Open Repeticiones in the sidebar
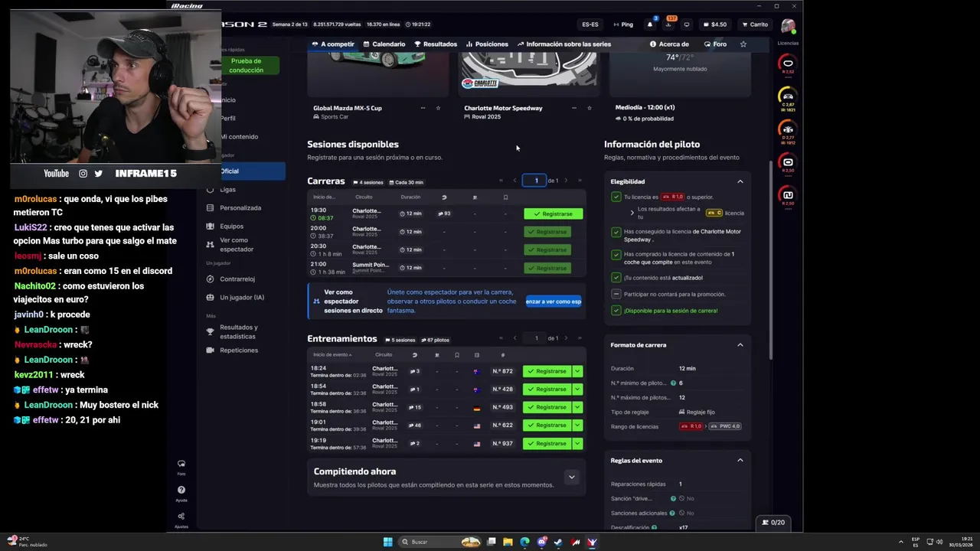This screenshot has height=551, width=980. 238,350
